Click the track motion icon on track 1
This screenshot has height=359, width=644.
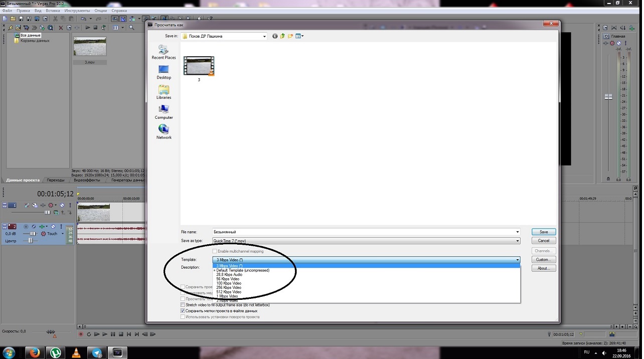35,205
